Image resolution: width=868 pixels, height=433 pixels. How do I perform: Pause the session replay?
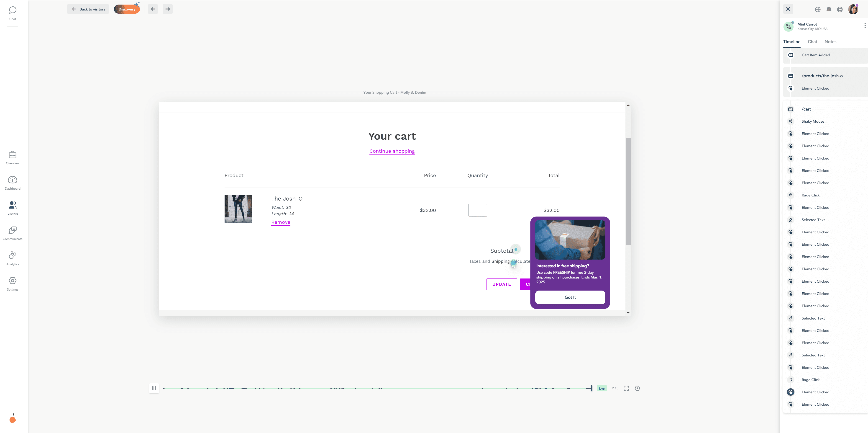tap(154, 388)
